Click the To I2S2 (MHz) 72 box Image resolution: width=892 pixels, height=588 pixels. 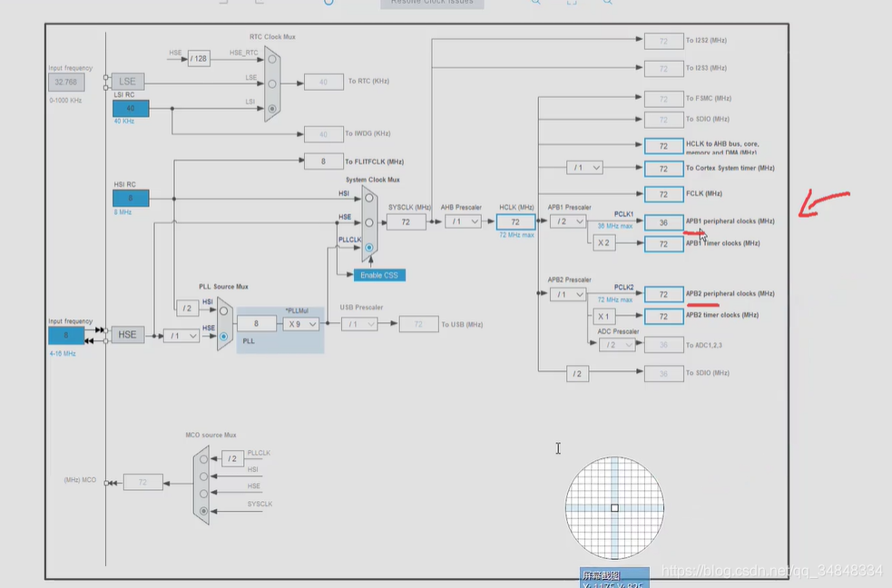[664, 42]
